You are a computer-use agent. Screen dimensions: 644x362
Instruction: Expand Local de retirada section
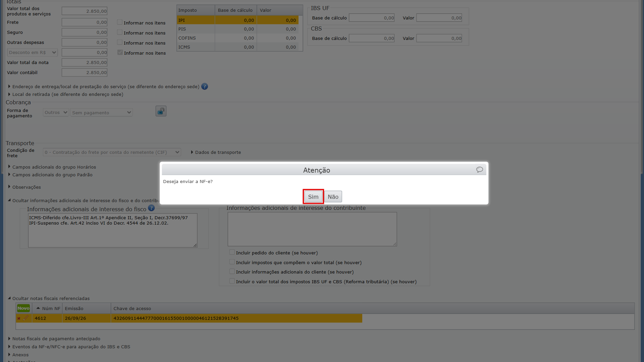pos(66,94)
